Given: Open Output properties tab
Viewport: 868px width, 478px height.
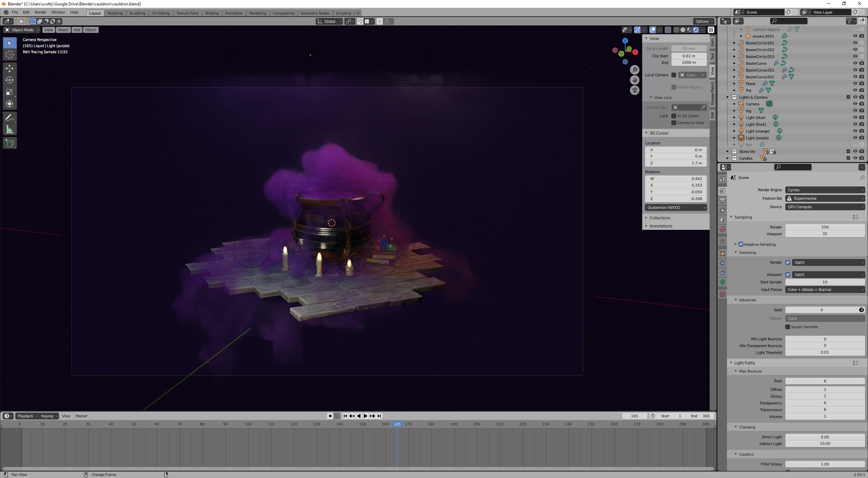Looking at the screenshot, I should 723,200.
